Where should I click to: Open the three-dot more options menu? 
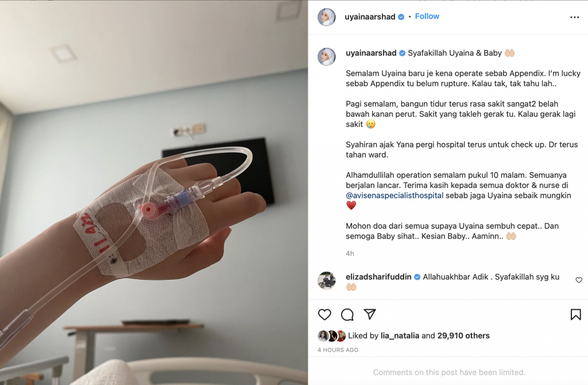[x=574, y=17]
